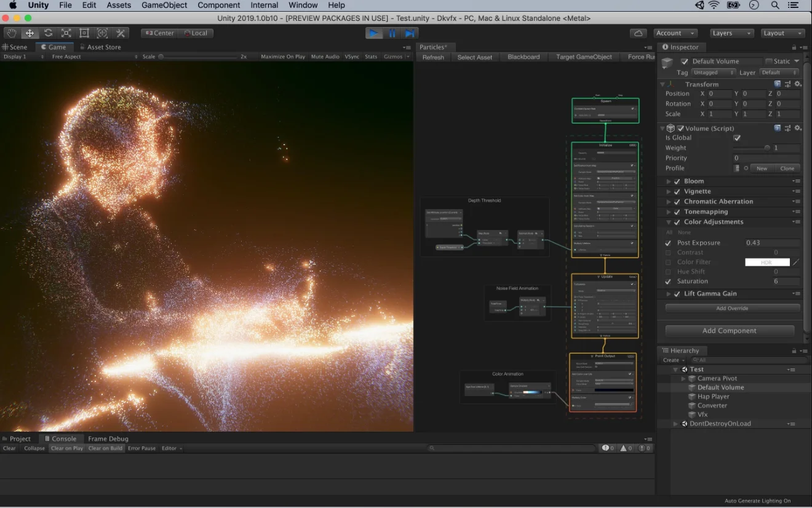
Task: Click the Add Override button
Action: [732, 308]
